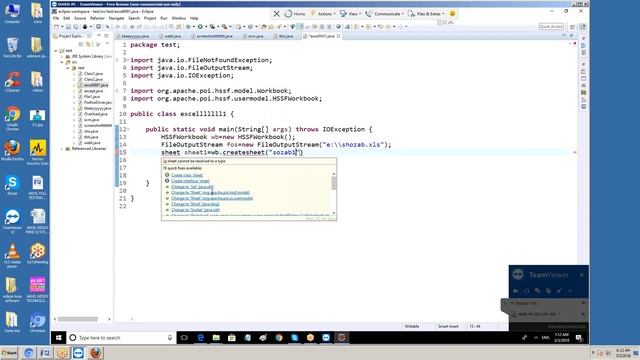Click the Type here to search box
Image resolution: width=640 pixels, height=360 pixels.
click(x=121, y=338)
